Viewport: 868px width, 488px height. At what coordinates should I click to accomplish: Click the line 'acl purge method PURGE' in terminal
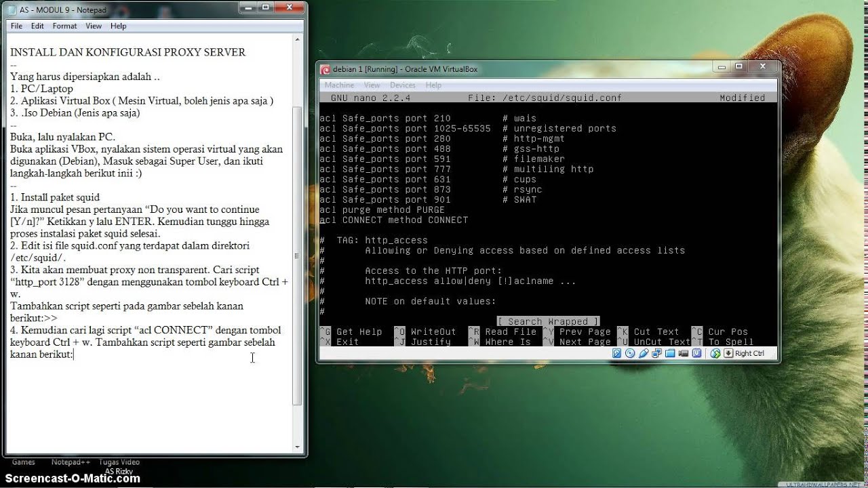point(382,210)
